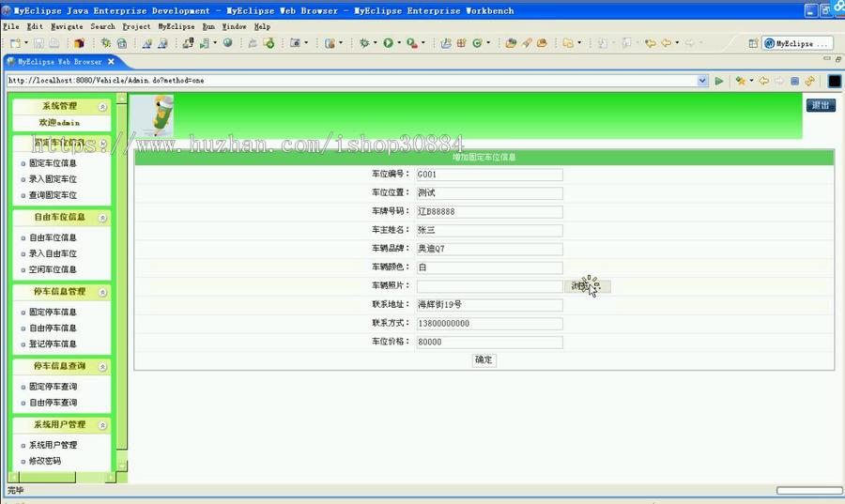This screenshot has width=845, height=504.
Task: Open 录入自由车位 link in sidebar
Action: (x=53, y=253)
